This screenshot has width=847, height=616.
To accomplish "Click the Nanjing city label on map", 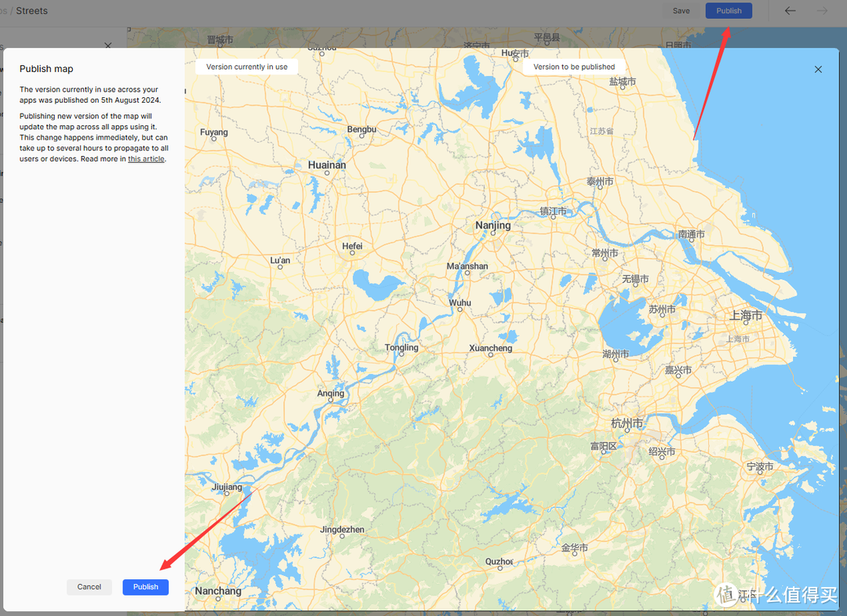I will pyautogui.click(x=493, y=226).
